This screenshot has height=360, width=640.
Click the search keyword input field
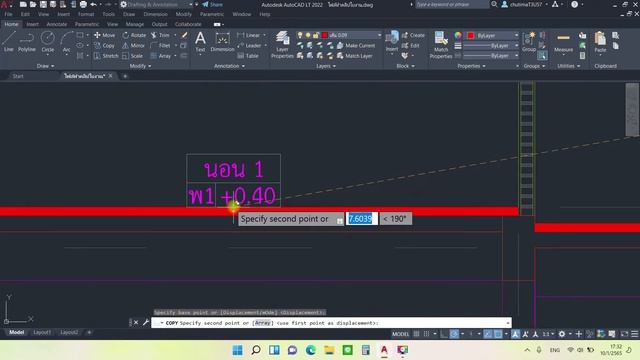452,4
